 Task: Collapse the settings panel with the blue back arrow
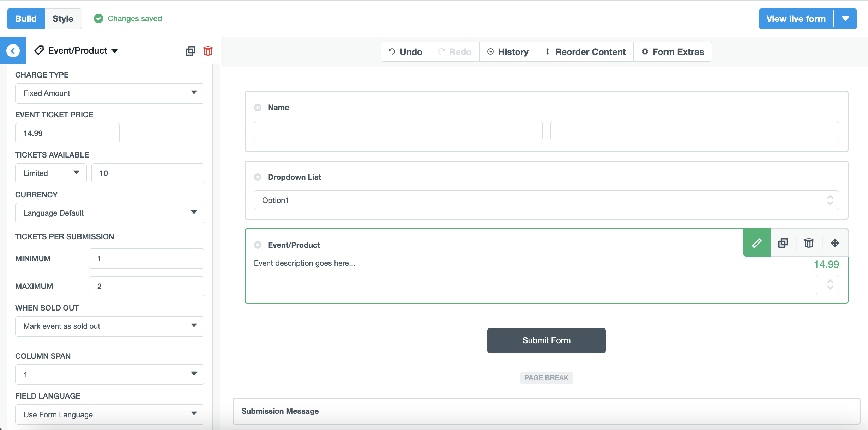click(x=13, y=50)
